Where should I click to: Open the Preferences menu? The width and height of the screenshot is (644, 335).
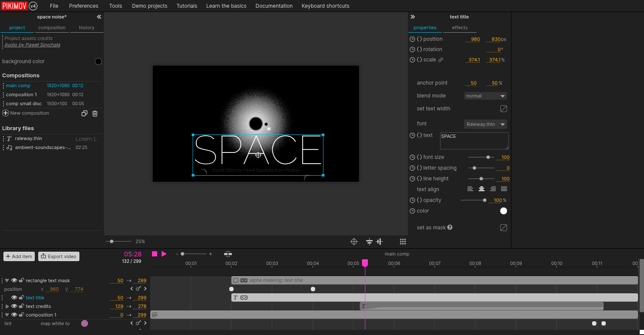tap(84, 6)
